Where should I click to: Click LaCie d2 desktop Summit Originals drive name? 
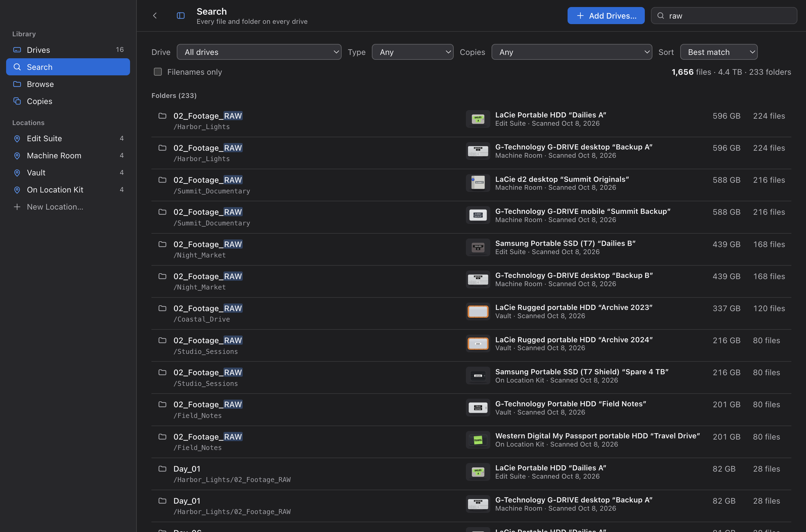pyautogui.click(x=562, y=179)
